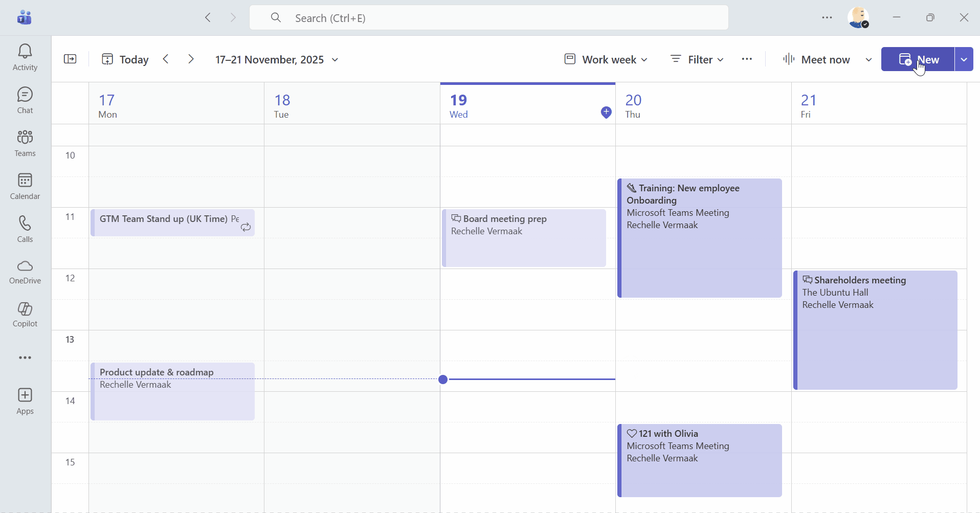Click your profile avatar
The width and height of the screenshot is (980, 513).
click(859, 17)
